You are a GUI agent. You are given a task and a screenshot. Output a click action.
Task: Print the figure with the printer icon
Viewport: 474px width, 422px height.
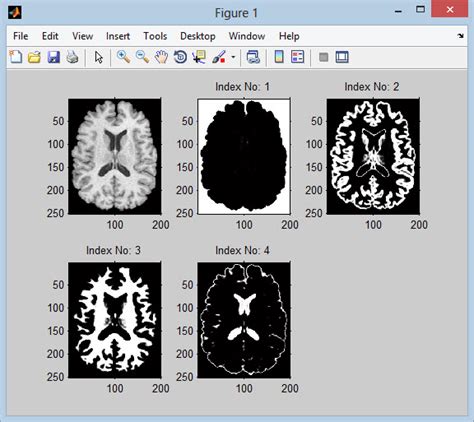[72, 57]
